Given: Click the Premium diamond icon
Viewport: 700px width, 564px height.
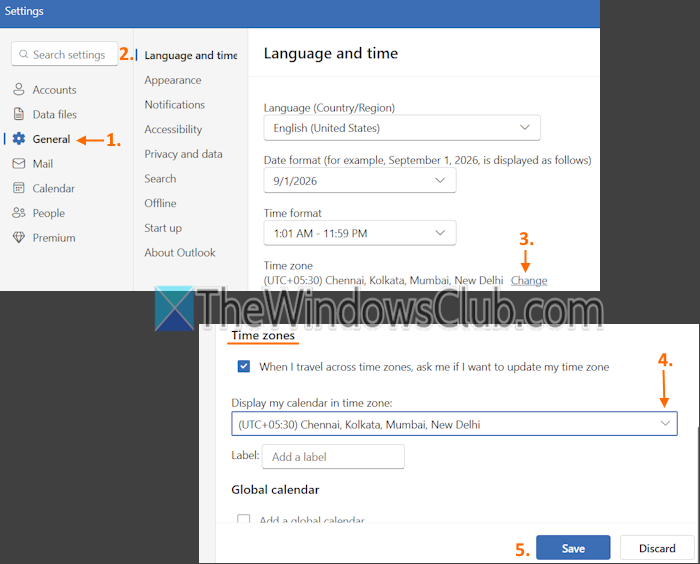Looking at the screenshot, I should pos(19,237).
